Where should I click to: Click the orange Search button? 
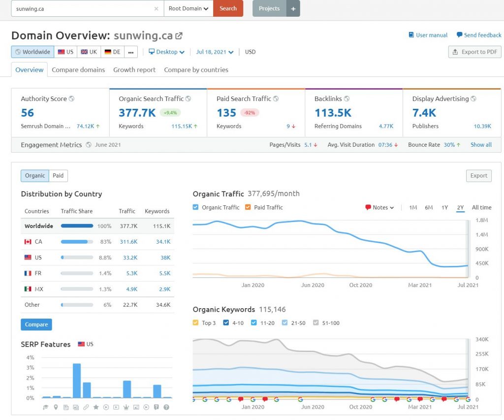pyautogui.click(x=228, y=9)
